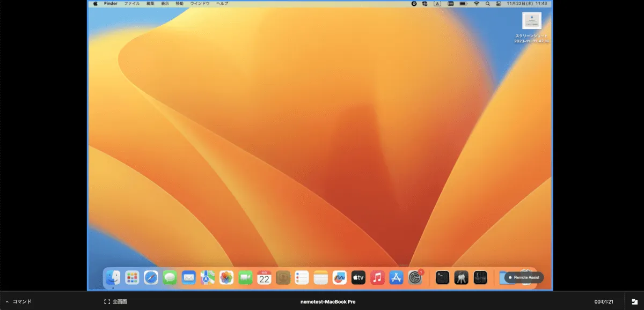Open Terminal from the Dock
Screen dimensions: 644x310
coord(442,277)
